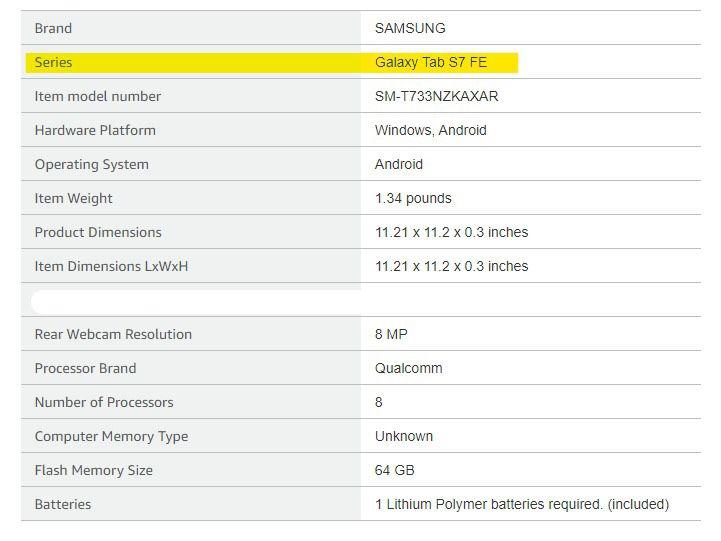Click the 'Galaxy Tab S7 FE' value

pyautogui.click(x=430, y=62)
